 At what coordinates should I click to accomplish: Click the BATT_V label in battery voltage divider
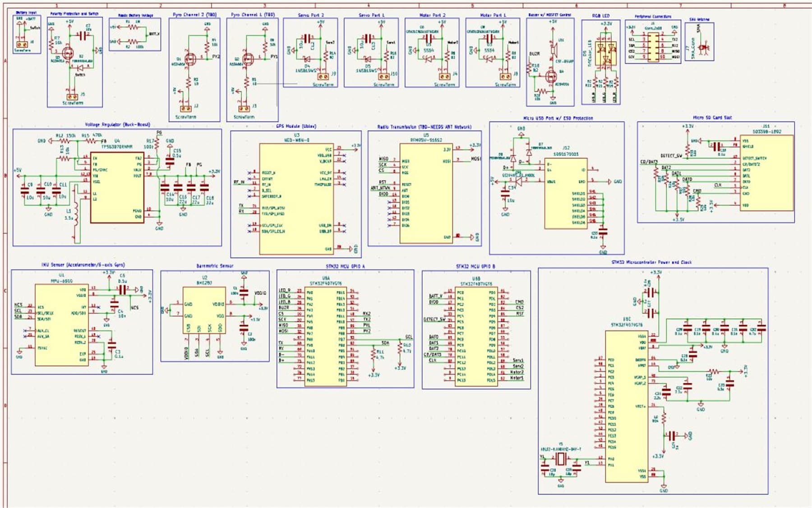[154, 34]
